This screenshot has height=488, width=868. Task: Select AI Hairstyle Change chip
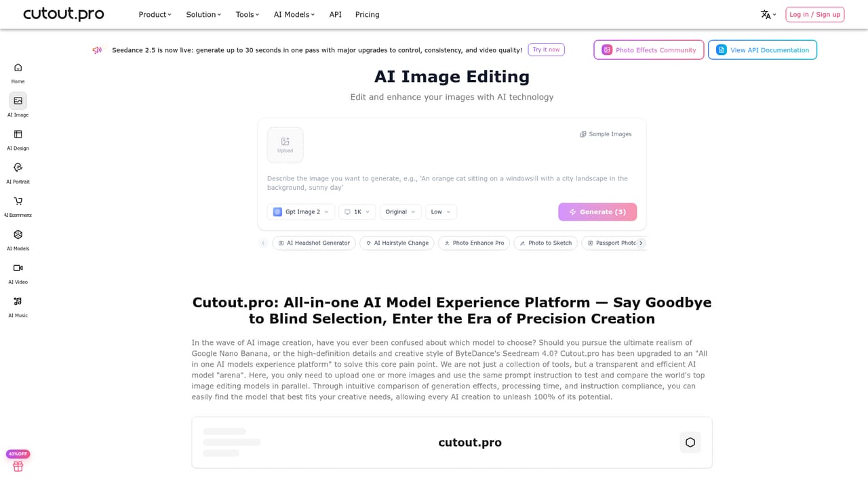397,243
